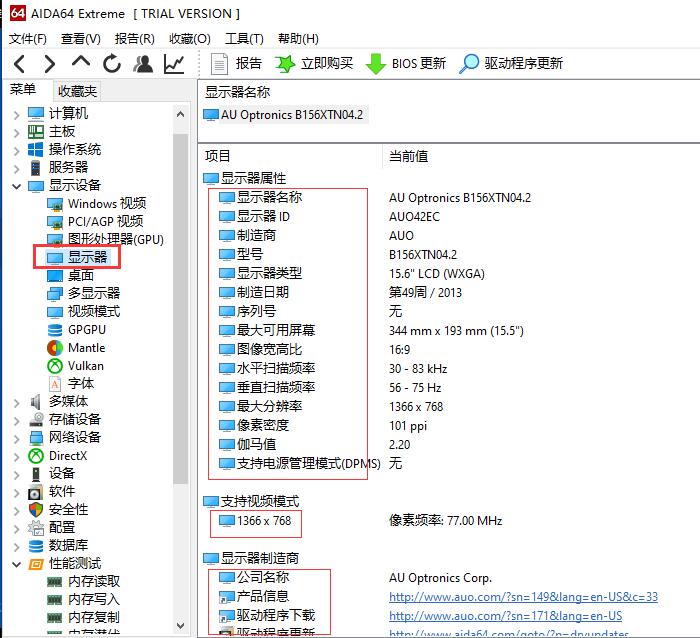The image size is (700, 638).
Task: Open the 查看(V) menu
Action: click(x=81, y=39)
